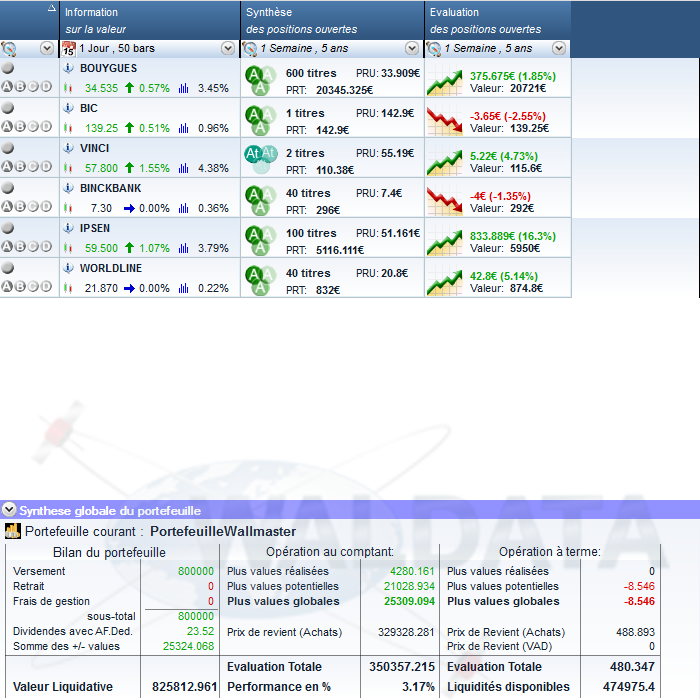Viewport: 700px width, 700px height.
Task: Click the IPSEN rising trend chart icon
Action: pyautogui.click(x=445, y=242)
